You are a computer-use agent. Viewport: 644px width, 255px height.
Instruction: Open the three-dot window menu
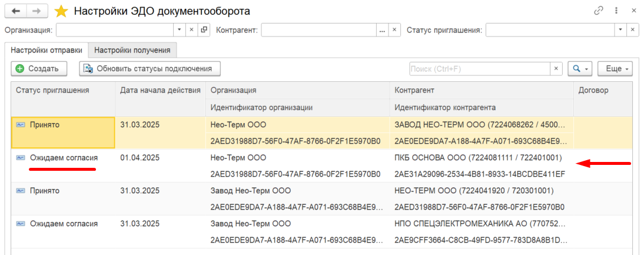616,11
